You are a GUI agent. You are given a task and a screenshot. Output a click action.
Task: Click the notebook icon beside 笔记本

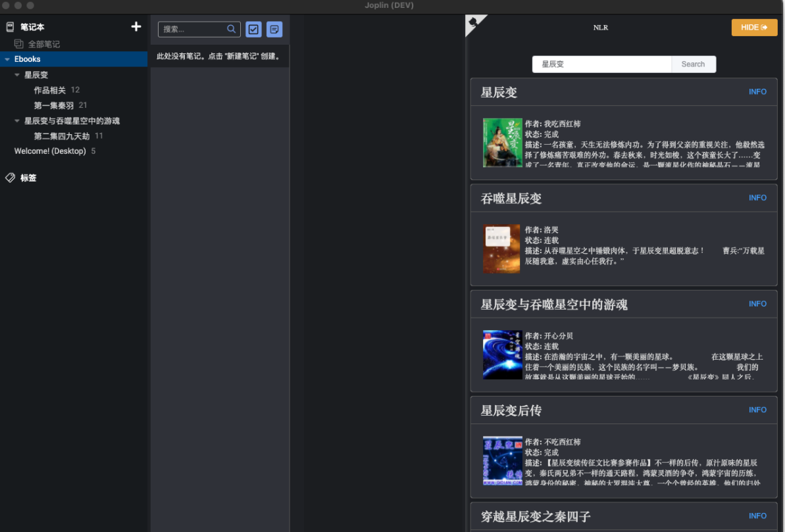pyautogui.click(x=10, y=27)
